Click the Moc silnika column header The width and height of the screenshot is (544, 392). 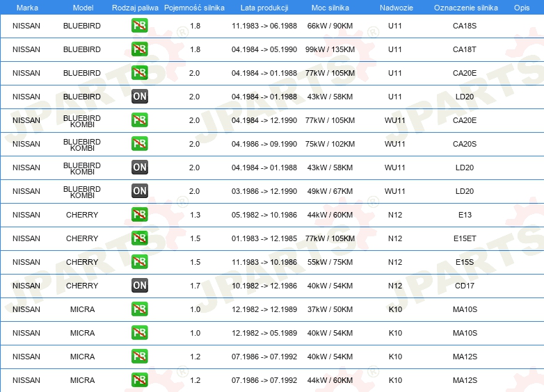point(330,8)
